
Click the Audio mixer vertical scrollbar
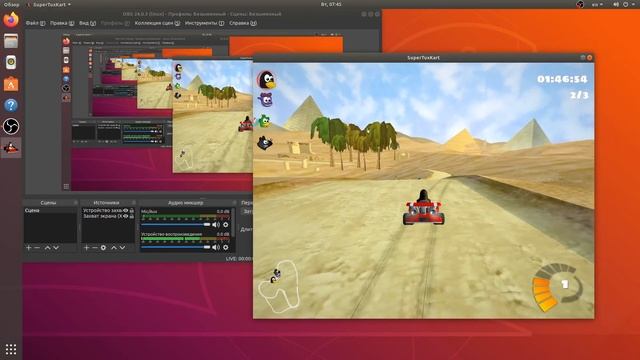pos(233,222)
